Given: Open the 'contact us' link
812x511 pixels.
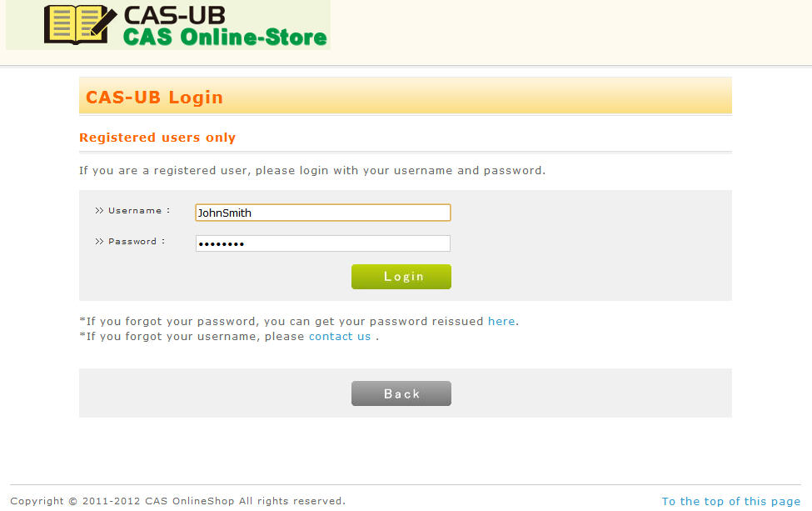Looking at the screenshot, I should 340,336.
